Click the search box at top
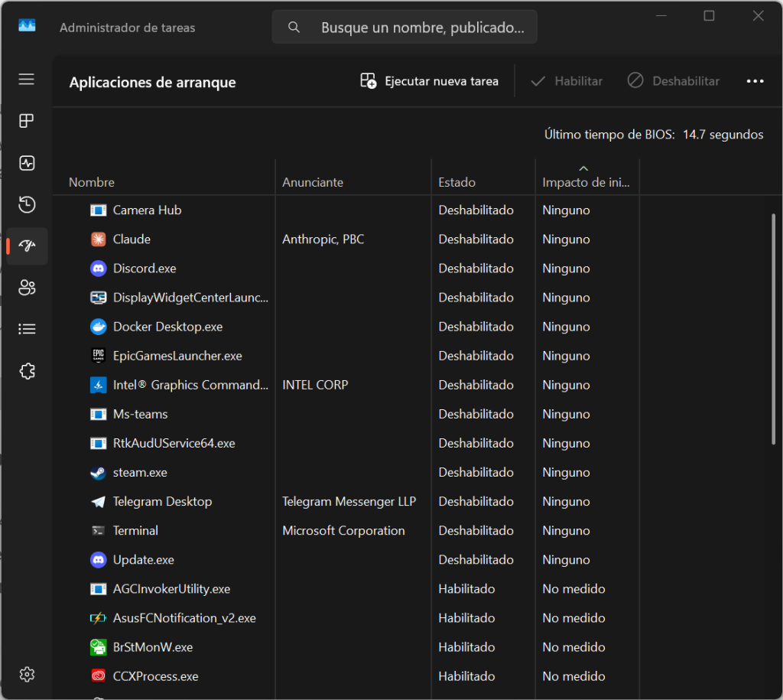The image size is (783, 700). 404,28
